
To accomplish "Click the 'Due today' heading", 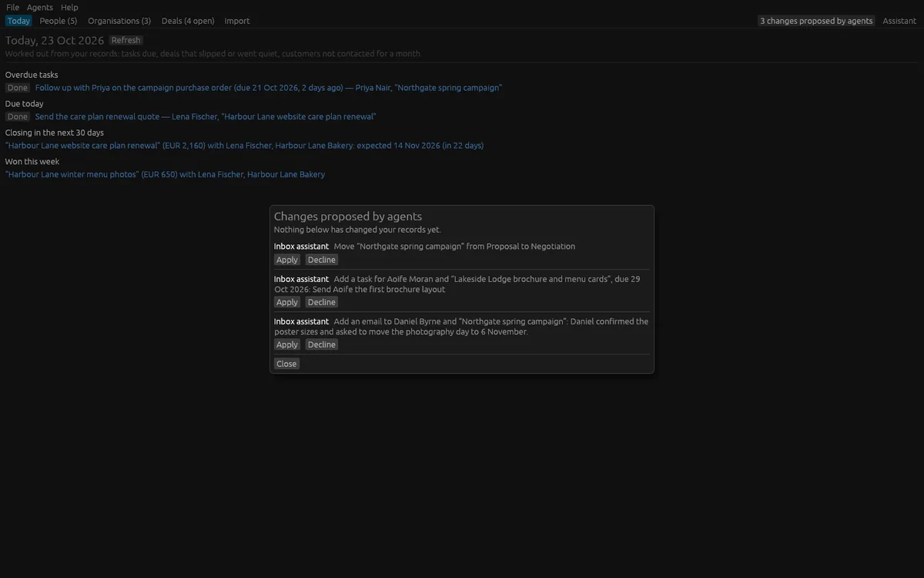I will (25, 103).
